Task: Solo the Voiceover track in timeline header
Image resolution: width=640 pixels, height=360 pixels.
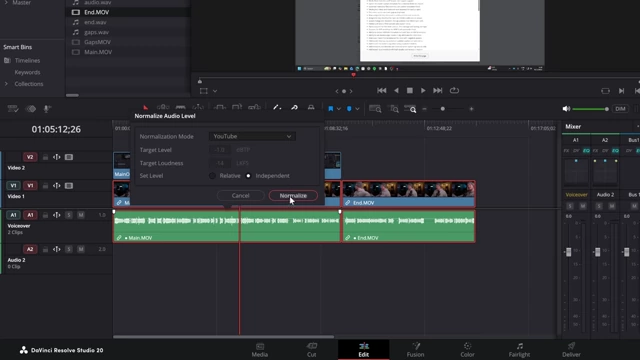Action: click(x=69, y=215)
